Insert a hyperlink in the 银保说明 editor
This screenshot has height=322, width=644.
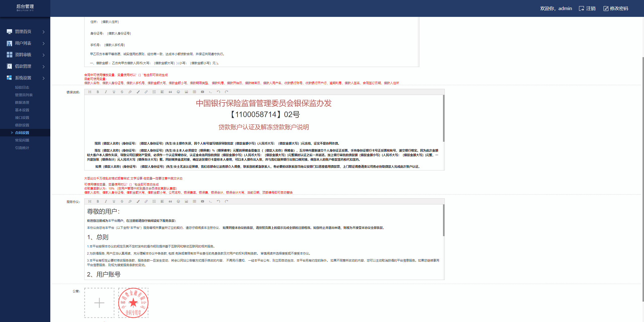click(146, 92)
